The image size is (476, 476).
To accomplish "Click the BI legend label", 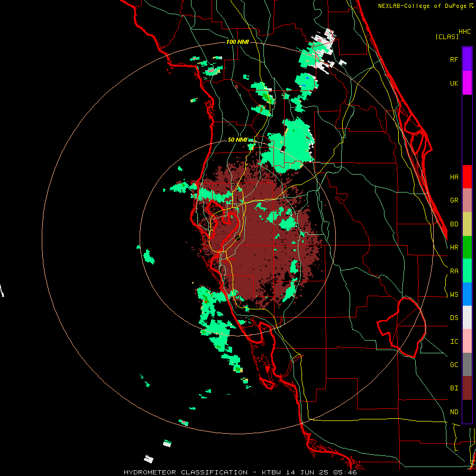I will [454, 388].
